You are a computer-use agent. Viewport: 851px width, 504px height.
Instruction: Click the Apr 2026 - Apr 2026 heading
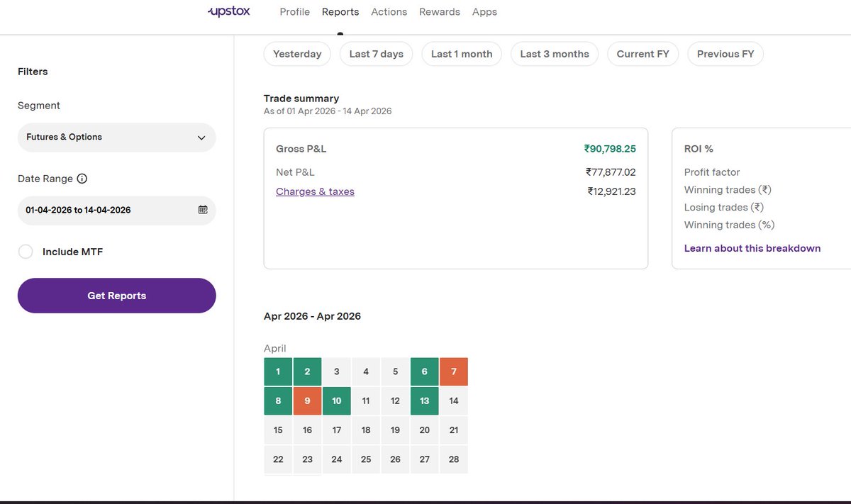point(312,316)
